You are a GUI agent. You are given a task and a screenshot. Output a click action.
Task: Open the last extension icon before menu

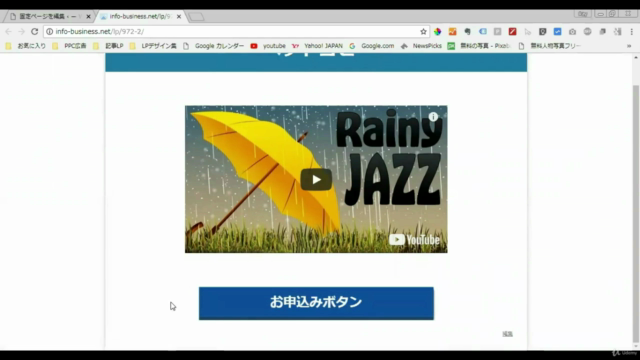click(x=618, y=31)
